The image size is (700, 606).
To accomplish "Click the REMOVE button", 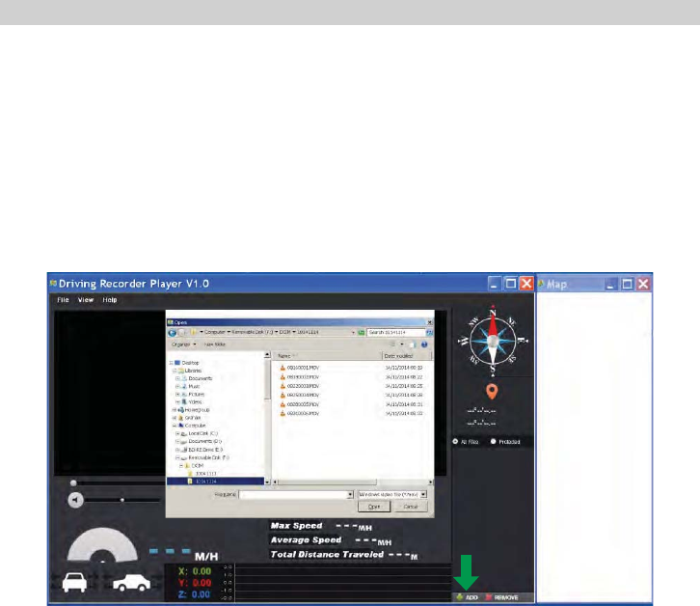I will point(501,597).
